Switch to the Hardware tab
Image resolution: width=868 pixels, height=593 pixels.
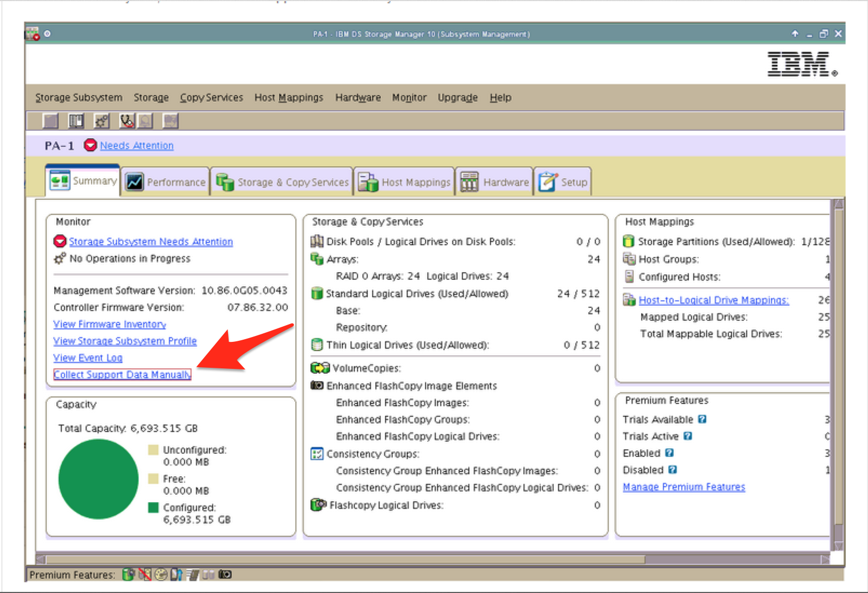point(495,182)
